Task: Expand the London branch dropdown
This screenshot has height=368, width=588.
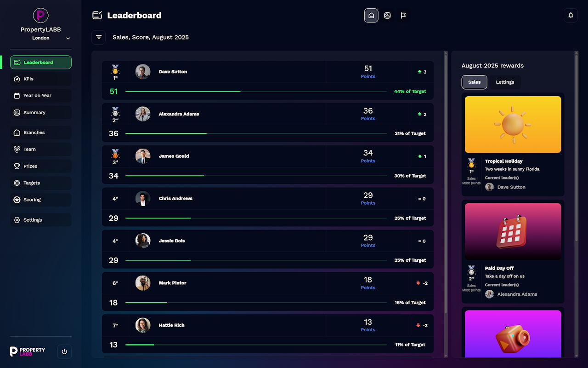Action: [x=68, y=39]
